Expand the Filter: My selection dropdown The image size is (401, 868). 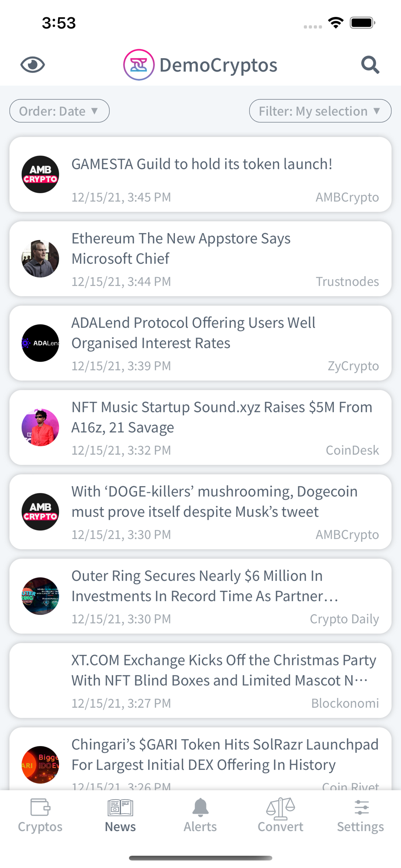(x=320, y=111)
